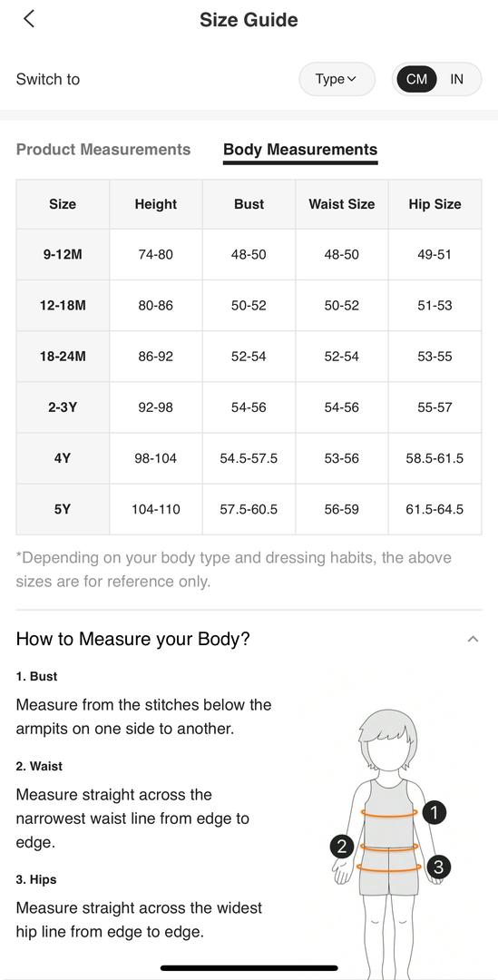Screen dimensions: 498x980
Task: Click the Height column header
Action: click(x=156, y=204)
